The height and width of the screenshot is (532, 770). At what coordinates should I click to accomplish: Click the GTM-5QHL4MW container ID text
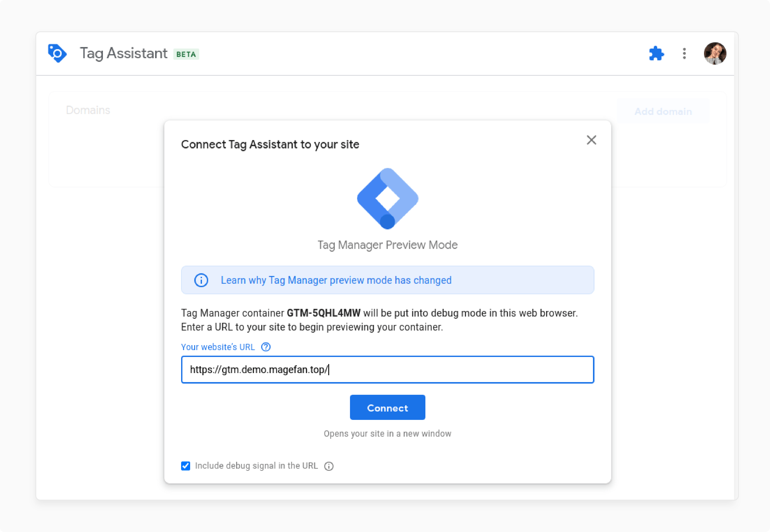324,313
